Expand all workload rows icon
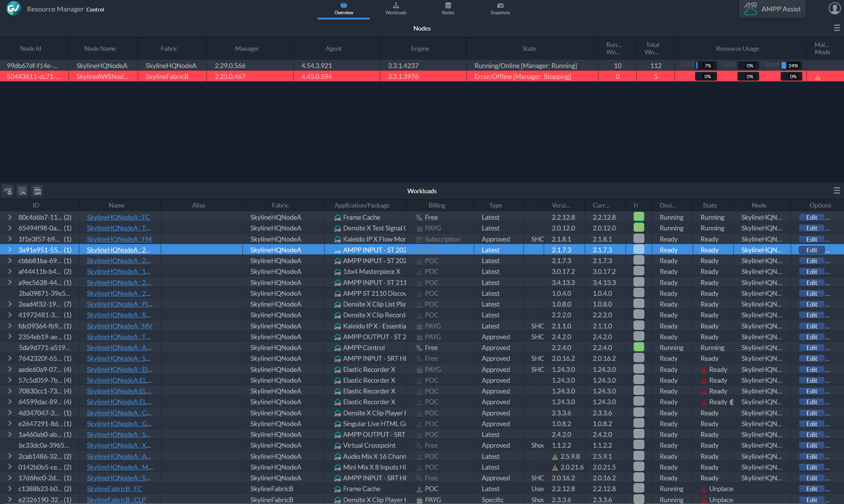This screenshot has width=844, height=504. point(37,191)
